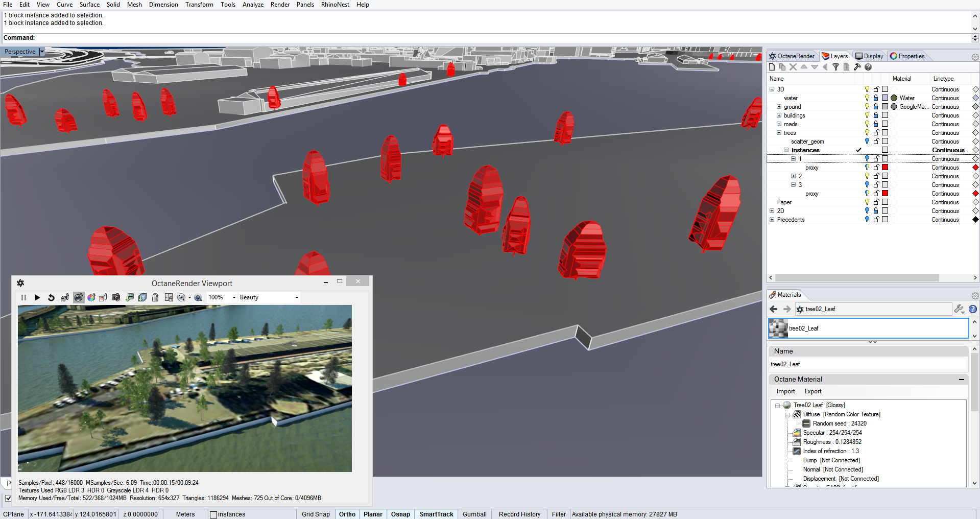Open the materials wrench tools menu
Screen dimensions: 980x519
[959, 309]
